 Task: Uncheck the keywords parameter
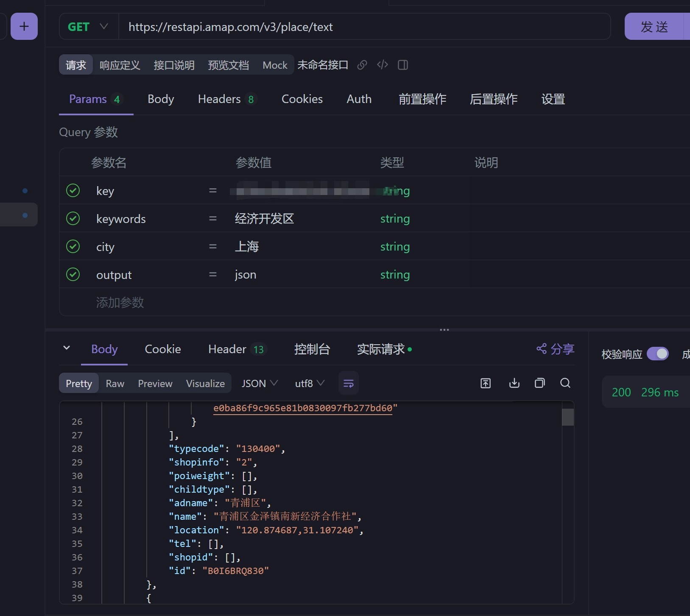(73, 218)
